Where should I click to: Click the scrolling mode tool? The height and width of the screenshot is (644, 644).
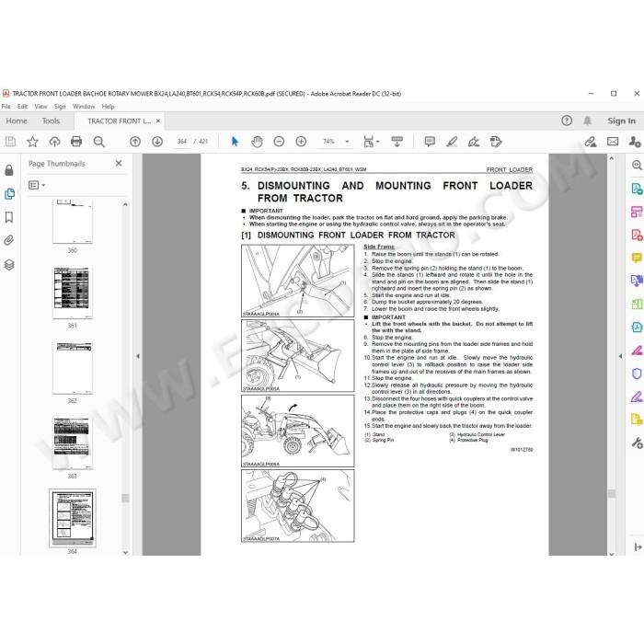pos(397,142)
